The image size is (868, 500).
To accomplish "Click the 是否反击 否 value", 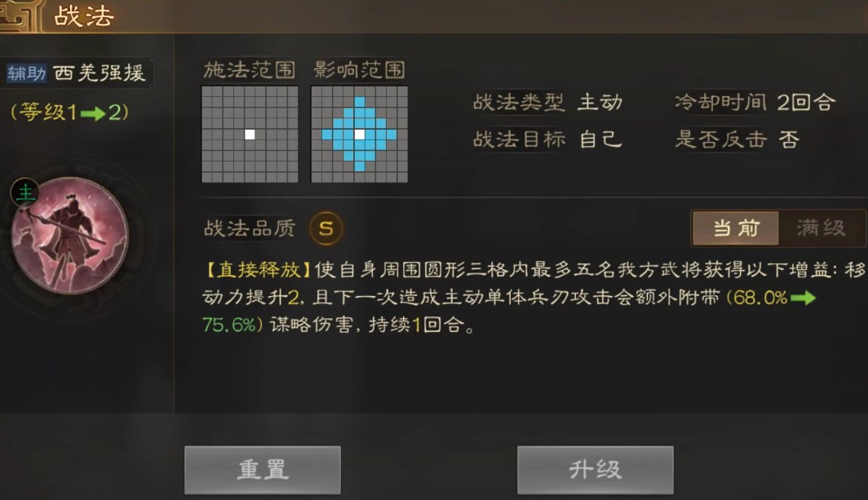I will click(x=789, y=139).
